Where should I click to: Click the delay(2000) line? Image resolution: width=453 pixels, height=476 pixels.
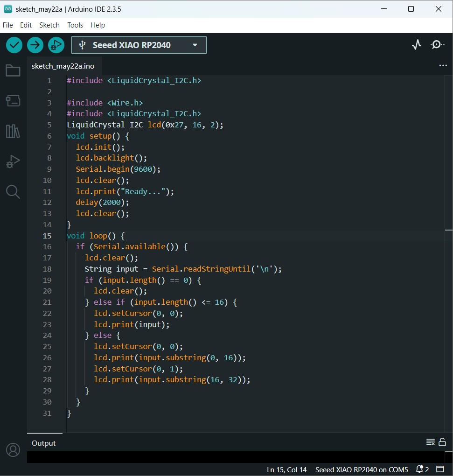[x=102, y=202]
